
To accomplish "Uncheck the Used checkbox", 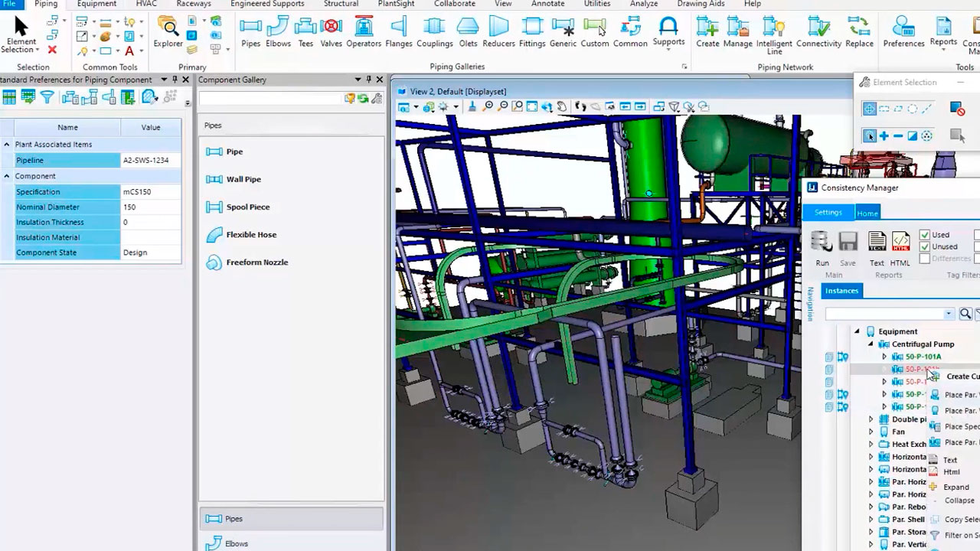I will (x=925, y=235).
